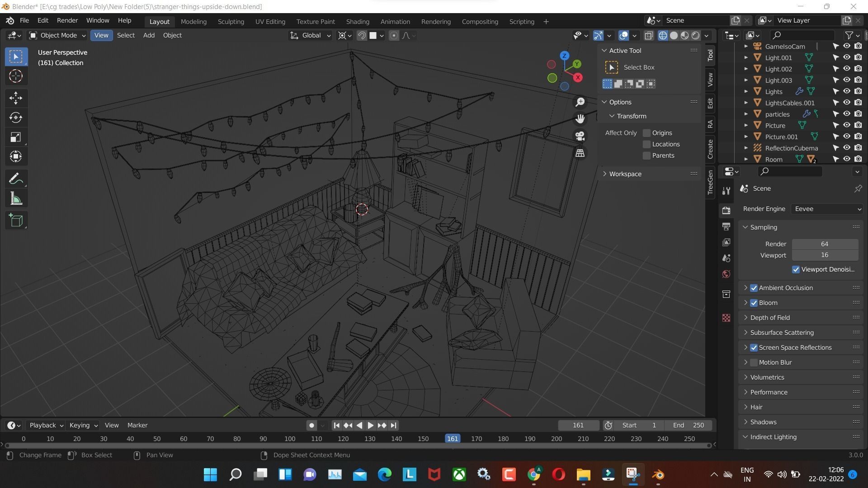The width and height of the screenshot is (868, 488).
Task: Toggle X-ray display icon
Action: coord(649,35)
